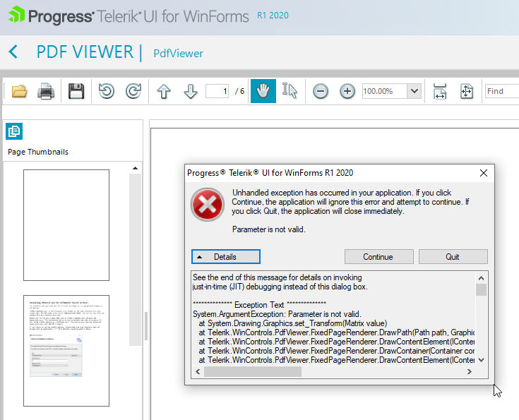Click the horizontal scrollbar thumb in details
The image size is (519, 420).
pyautogui.click(x=253, y=372)
